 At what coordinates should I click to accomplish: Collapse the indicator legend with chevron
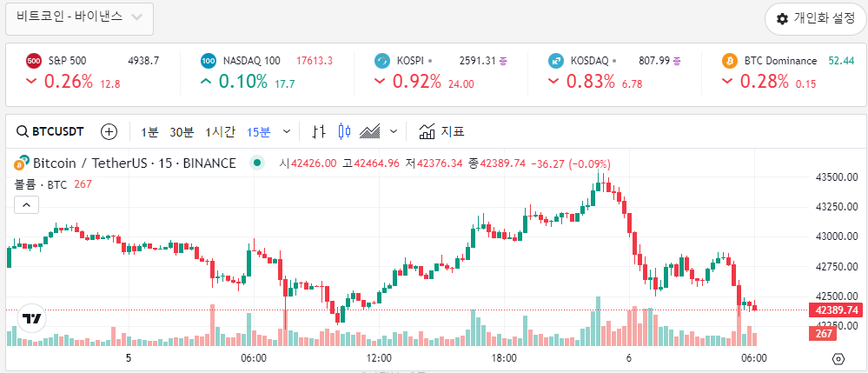[x=26, y=205]
